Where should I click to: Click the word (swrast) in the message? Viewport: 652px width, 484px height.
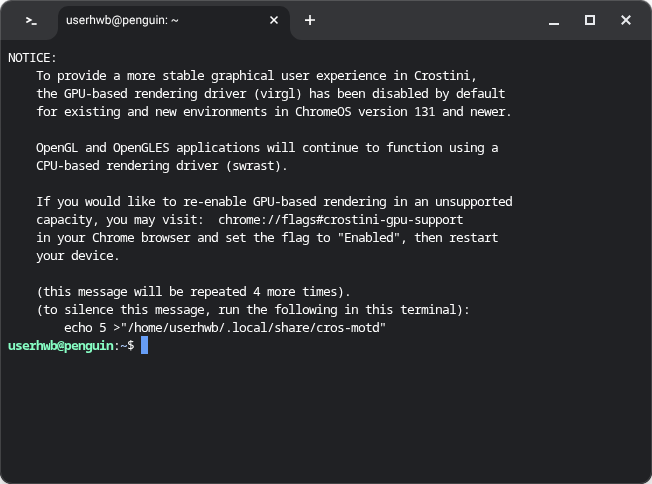258,166
